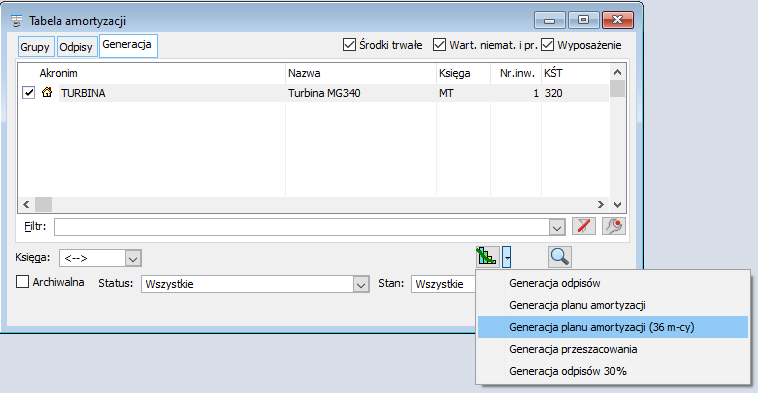This screenshot has width=758, height=393.
Task: Open the magnifier preview button
Action: pos(560,257)
